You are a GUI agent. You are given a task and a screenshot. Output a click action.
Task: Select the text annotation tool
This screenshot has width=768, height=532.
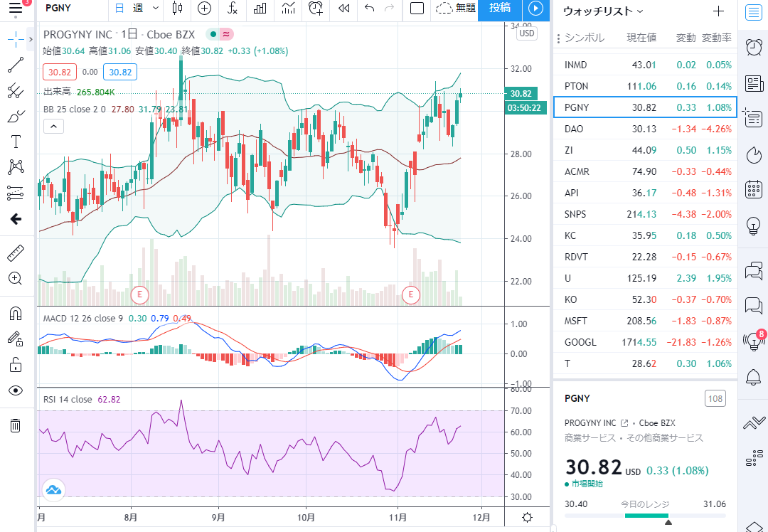pyautogui.click(x=16, y=142)
